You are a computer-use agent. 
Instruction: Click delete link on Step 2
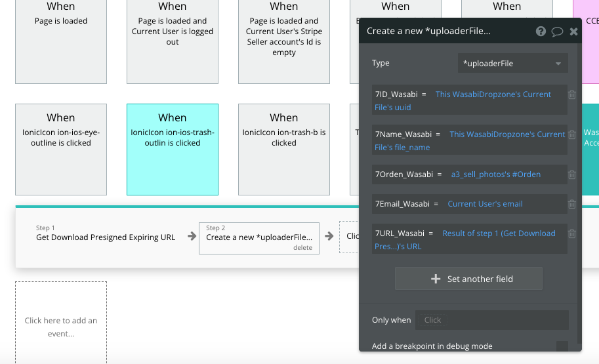[302, 248]
